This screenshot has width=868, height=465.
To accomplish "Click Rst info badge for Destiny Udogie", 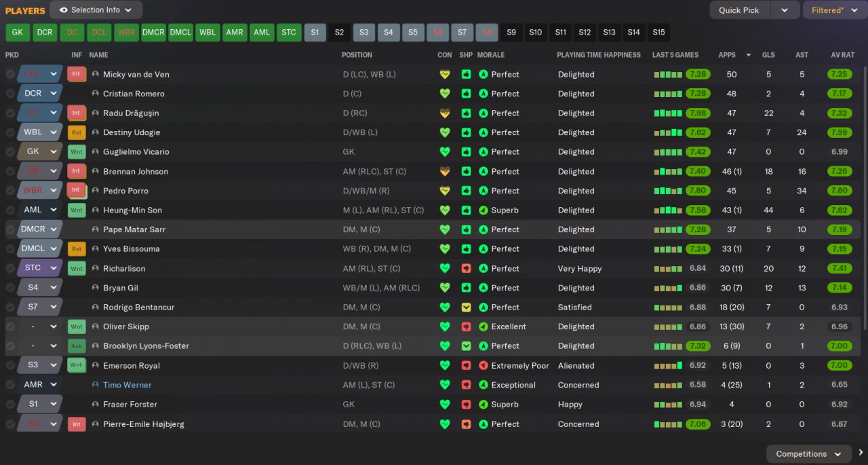I will 77,132.
